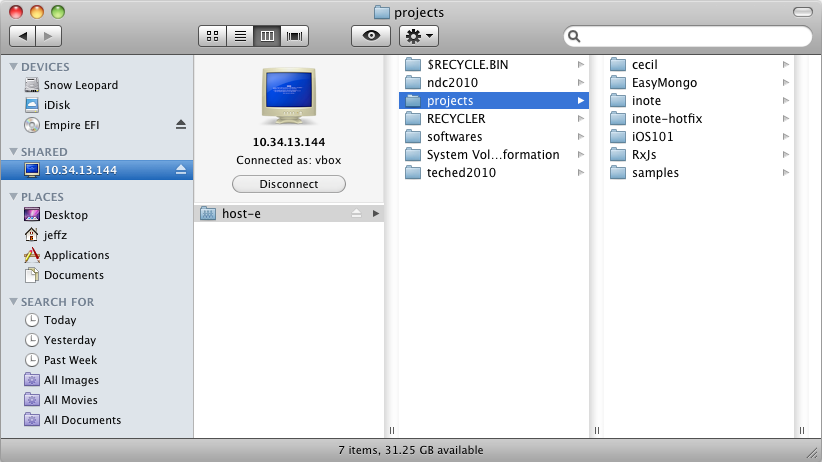Viewport: 822px width, 462px height.
Task: Show files from Today
Action: click(60, 320)
